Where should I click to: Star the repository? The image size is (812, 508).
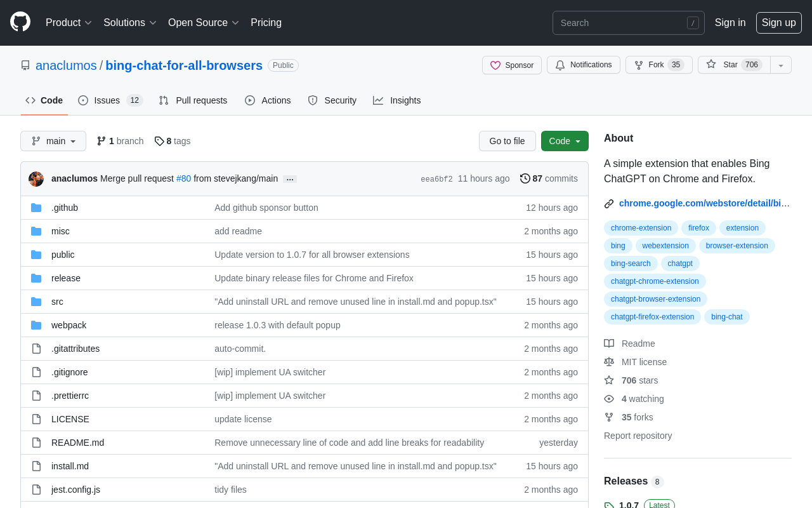click(734, 65)
